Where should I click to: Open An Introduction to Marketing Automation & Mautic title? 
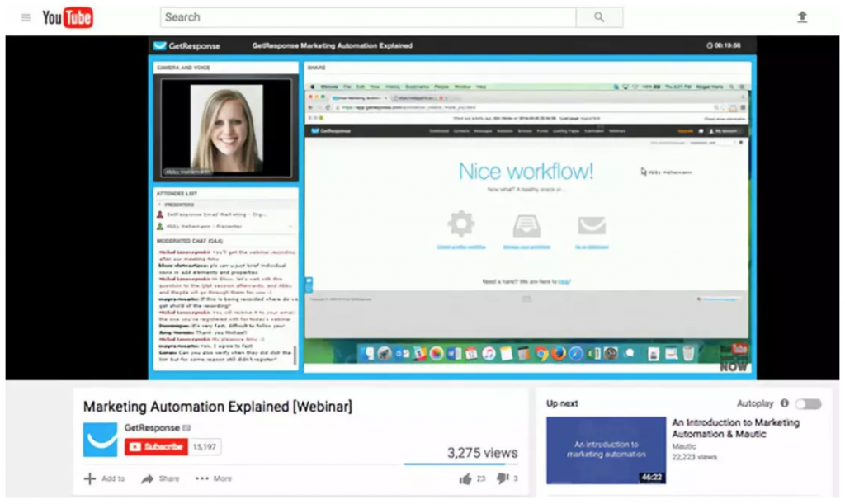pyautogui.click(x=735, y=428)
